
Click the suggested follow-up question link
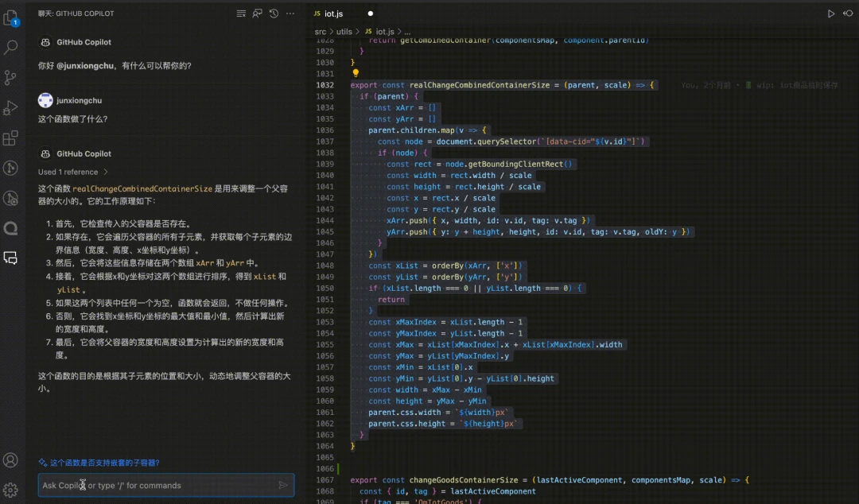point(105,463)
